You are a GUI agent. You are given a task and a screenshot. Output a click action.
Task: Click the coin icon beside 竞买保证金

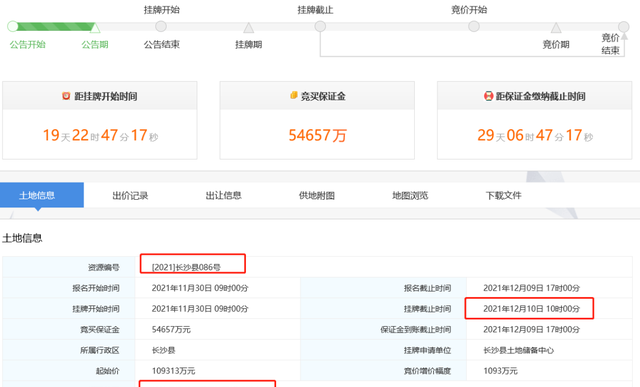pos(293,95)
